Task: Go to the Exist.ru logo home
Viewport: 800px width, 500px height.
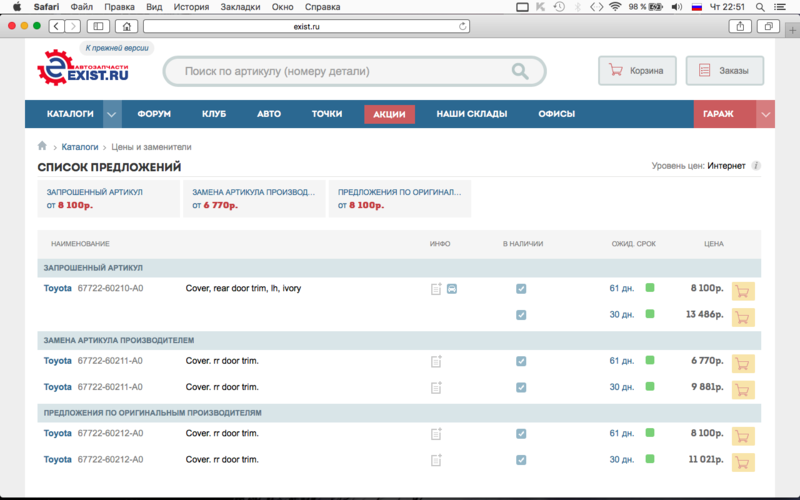Action: point(83,67)
